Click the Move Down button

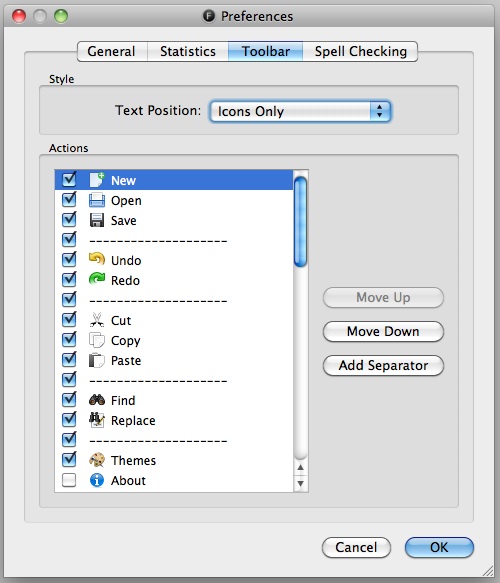click(x=383, y=331)
